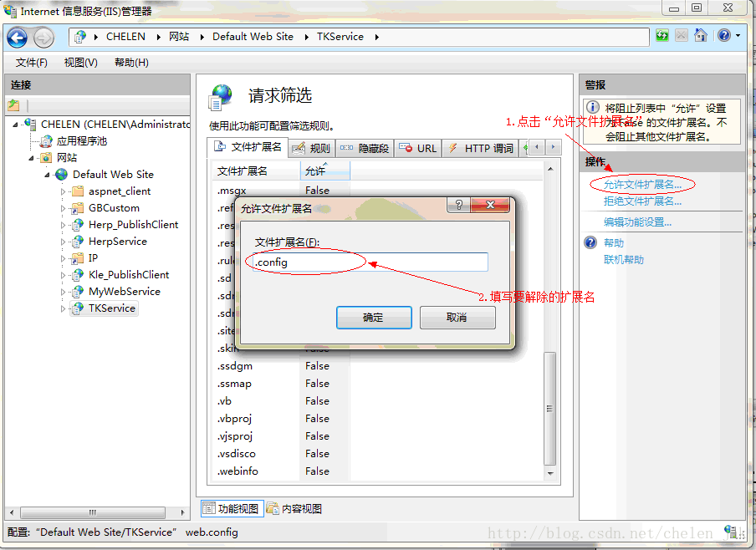Click 拒绝文件扩展名... action link
The height and width of the screenshot is (550, 756).
pos(643,201)
